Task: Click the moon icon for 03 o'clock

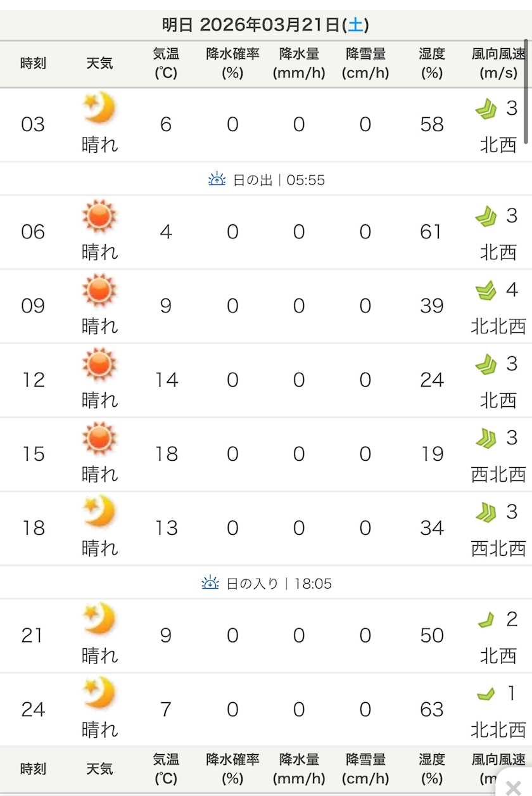Action: pyautogui.click(x=99, y=108)
